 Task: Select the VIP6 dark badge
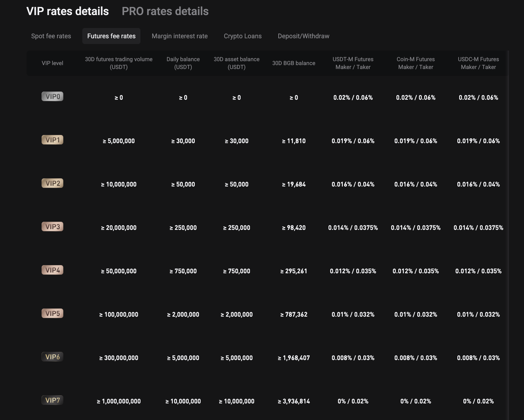52,357
